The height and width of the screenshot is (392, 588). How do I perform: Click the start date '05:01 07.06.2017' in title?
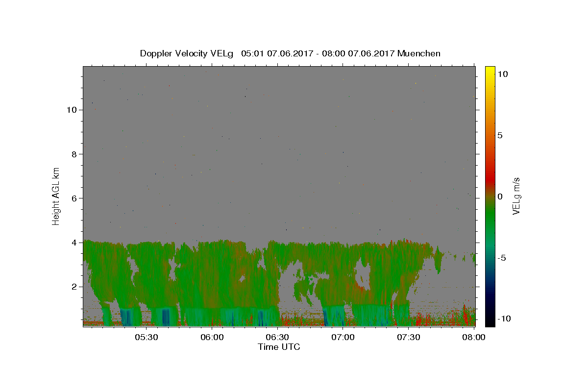276,53
